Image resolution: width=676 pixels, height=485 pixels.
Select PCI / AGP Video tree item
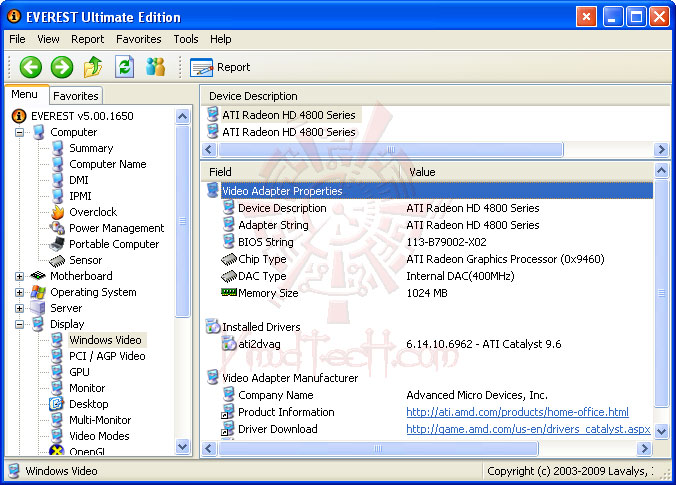[x=107, y=356]
